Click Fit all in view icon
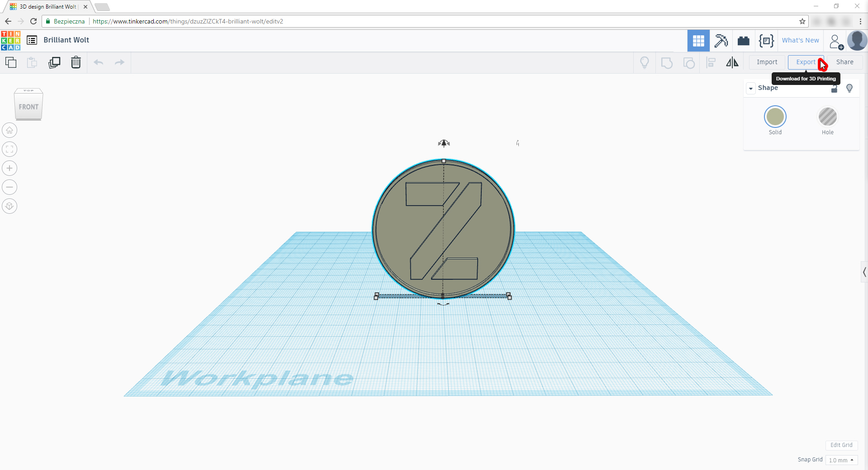The width and height of the screenshot is (868, 470). pos(9,150)
